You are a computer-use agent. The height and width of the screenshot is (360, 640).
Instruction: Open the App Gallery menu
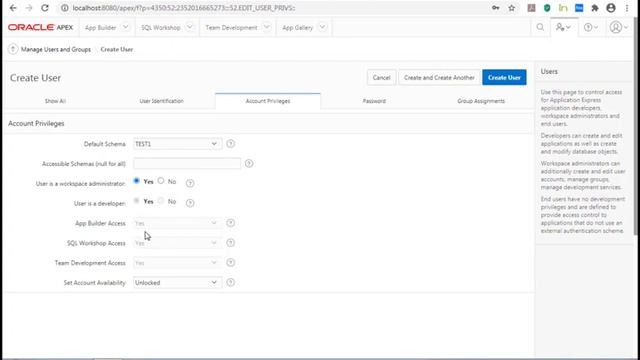coord(298,28)
